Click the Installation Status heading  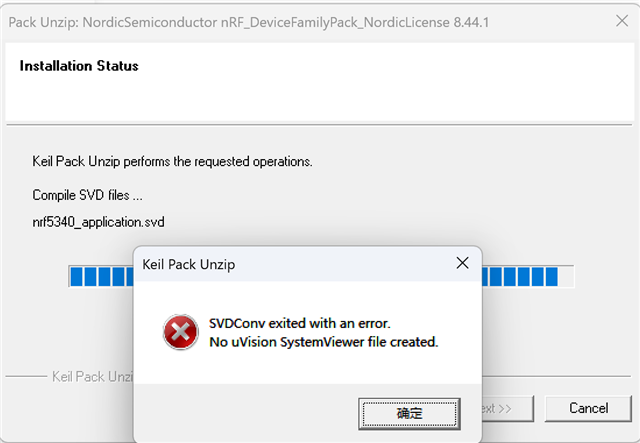pos(79,66)
